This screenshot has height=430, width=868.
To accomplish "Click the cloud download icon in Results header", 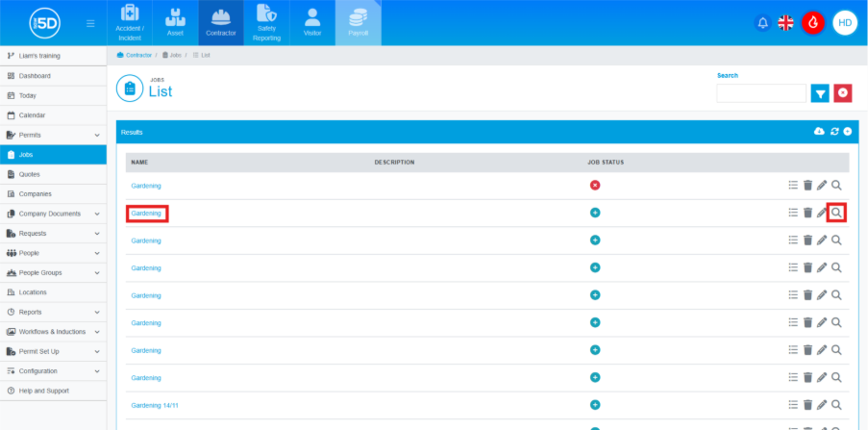I will 819,131.
